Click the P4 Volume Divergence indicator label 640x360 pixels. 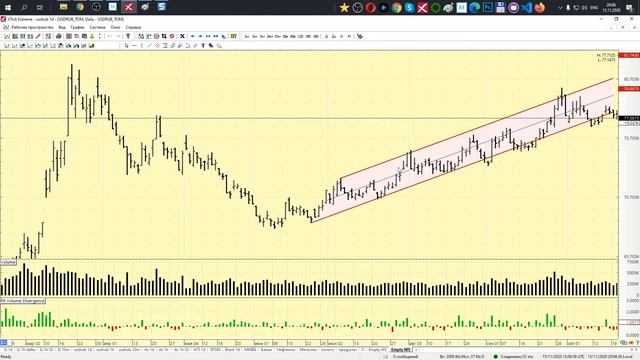pos(23,301)
